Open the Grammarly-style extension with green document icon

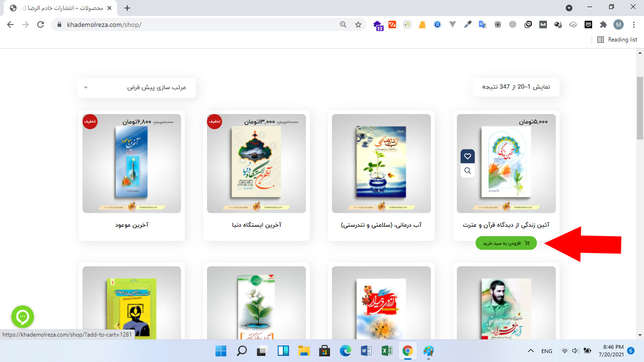407,24
